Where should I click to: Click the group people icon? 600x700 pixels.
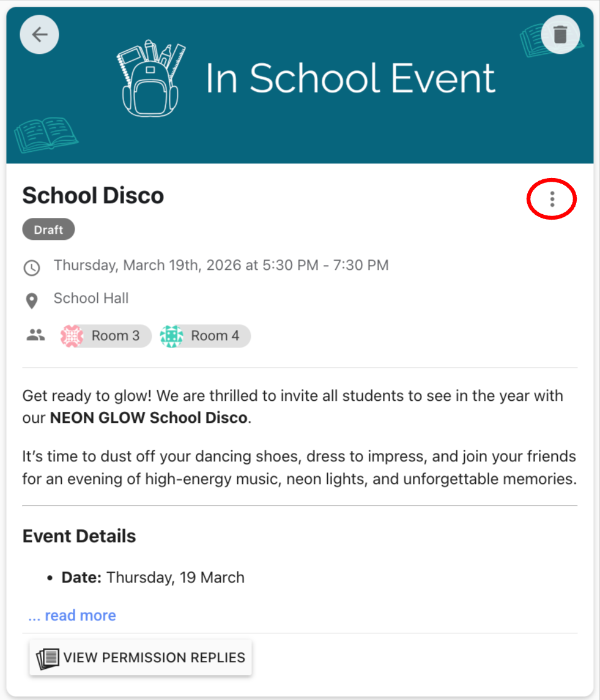35,335
